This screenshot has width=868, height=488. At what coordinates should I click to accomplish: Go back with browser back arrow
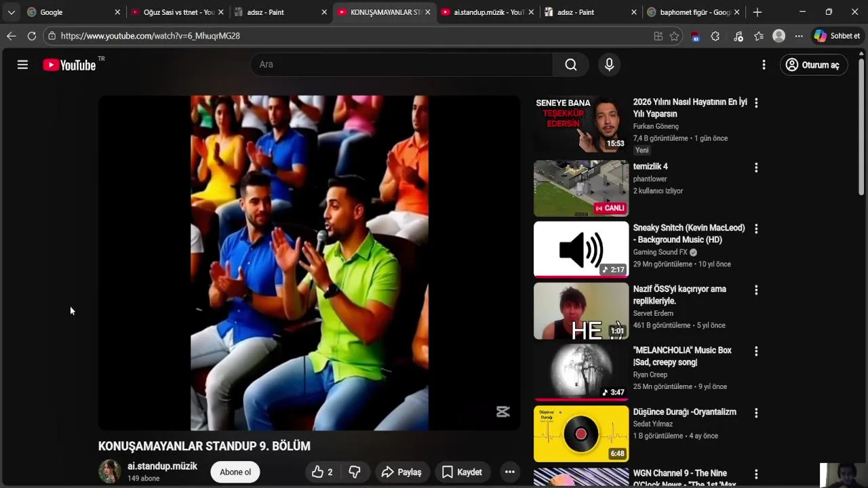pyautogui.click(x=12, y=36)
